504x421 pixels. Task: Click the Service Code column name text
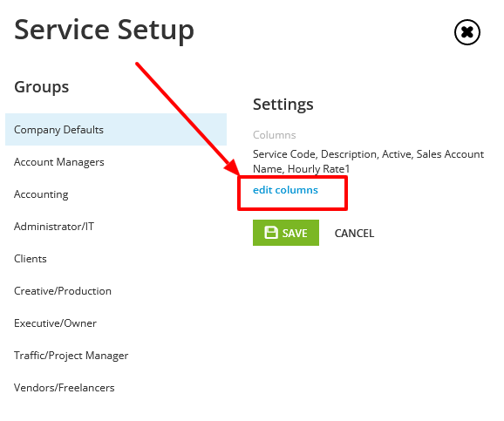pos(283,154)
